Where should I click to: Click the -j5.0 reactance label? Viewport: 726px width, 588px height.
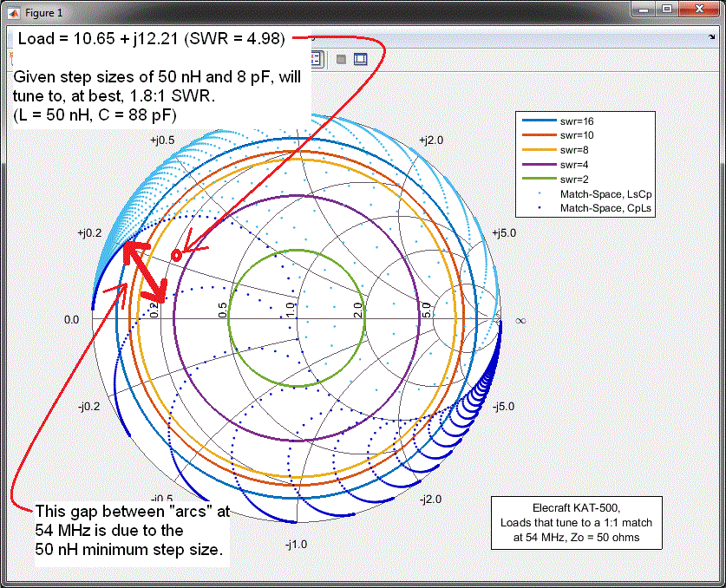pyautogui.click(x=503, y=407)
